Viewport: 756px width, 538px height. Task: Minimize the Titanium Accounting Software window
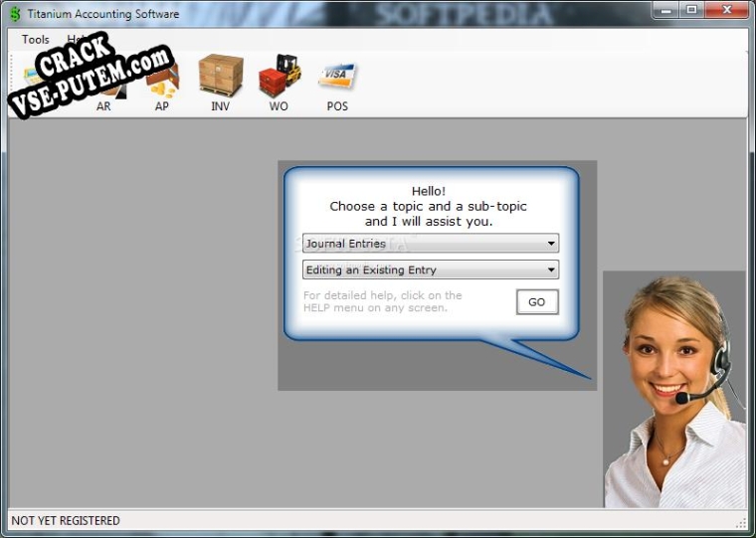tap(665, 10)
